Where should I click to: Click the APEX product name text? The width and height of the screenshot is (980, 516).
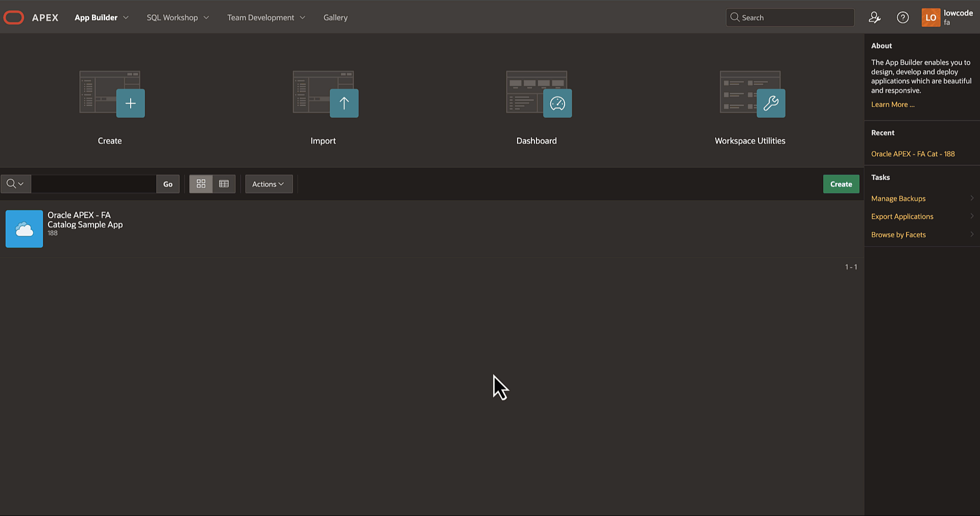pos(45,17)
